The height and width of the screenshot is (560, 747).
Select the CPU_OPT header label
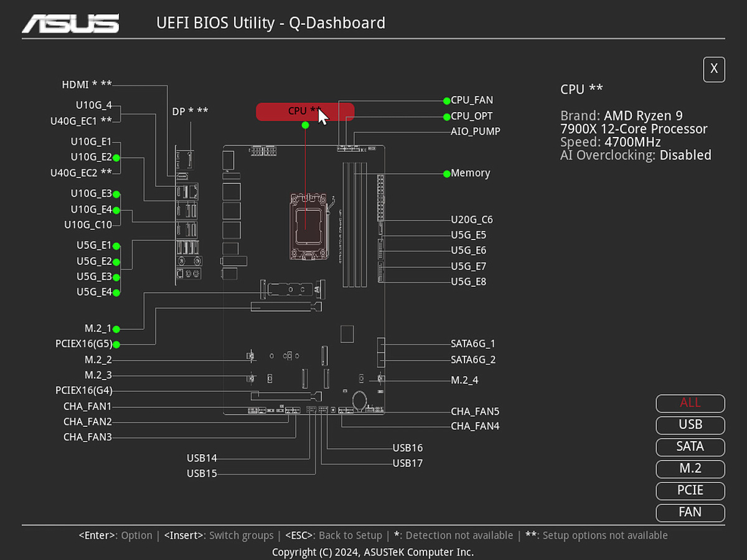pyautogui.click(x=472, y=116)
